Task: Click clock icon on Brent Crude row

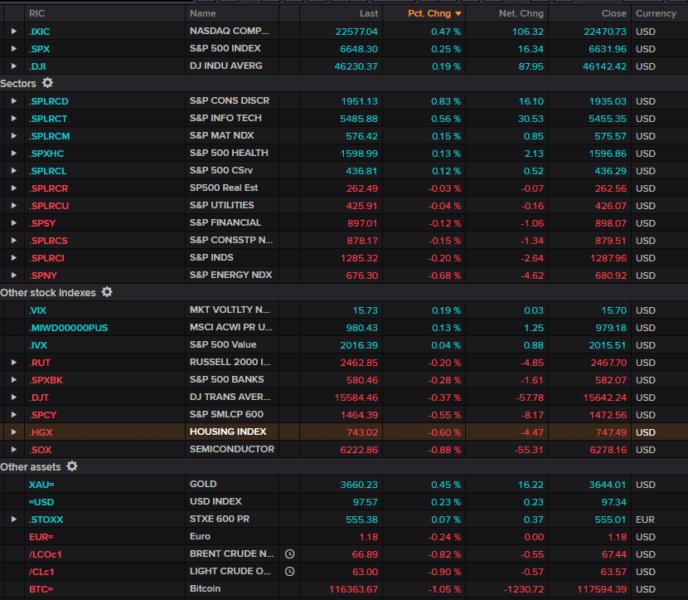Action: tap(290, 554)
